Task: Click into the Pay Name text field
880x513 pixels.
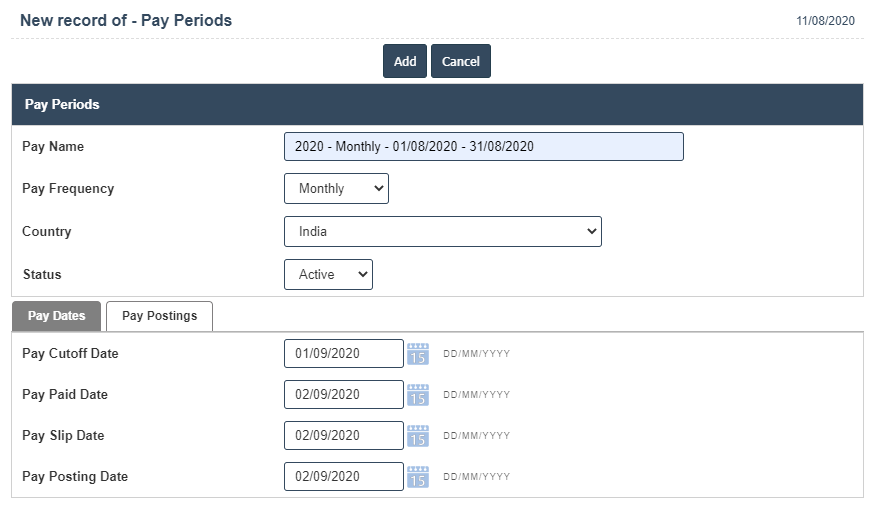Action: pyautogui.click(x=483, y=147)
